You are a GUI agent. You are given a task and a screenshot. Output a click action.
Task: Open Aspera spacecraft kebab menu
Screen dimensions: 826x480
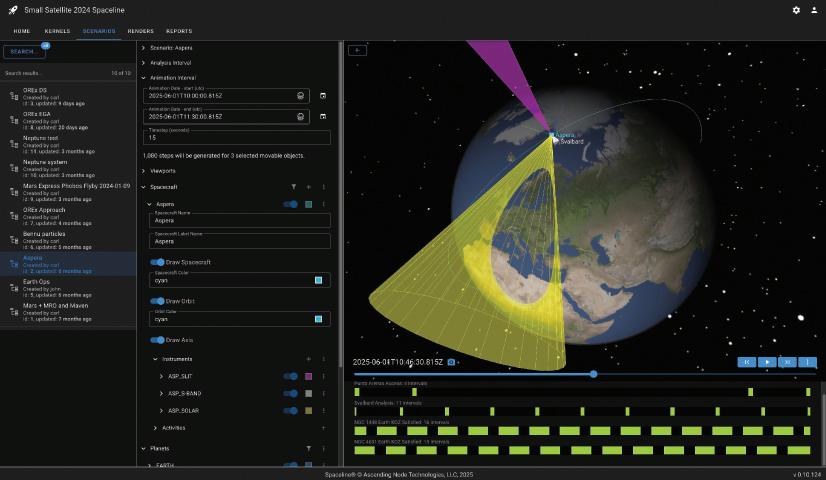[323, 204]
